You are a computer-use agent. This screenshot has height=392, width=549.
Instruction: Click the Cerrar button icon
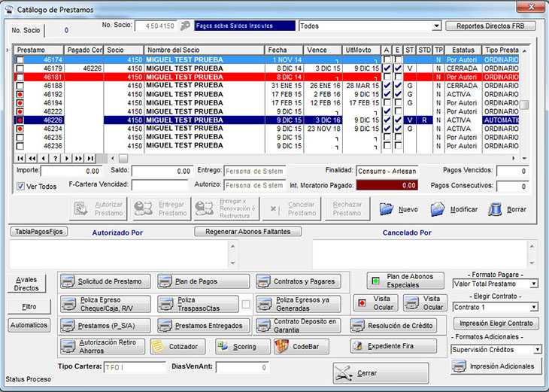[x=344, y=373]
